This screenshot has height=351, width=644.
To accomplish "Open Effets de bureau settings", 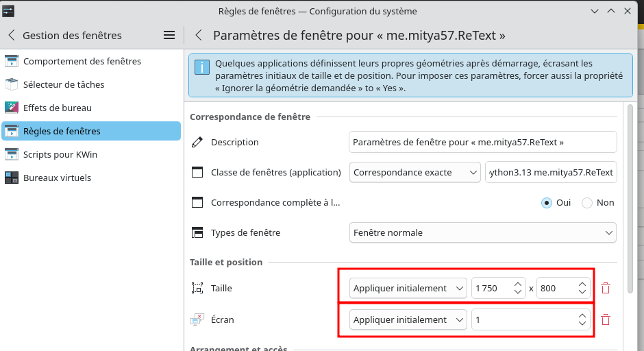I will click(57, 108).
